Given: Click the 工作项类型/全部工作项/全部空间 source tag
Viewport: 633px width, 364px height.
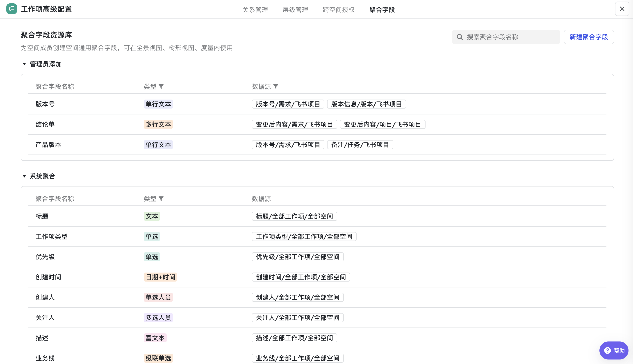Looking at the screenshot, I should point(304,237).
